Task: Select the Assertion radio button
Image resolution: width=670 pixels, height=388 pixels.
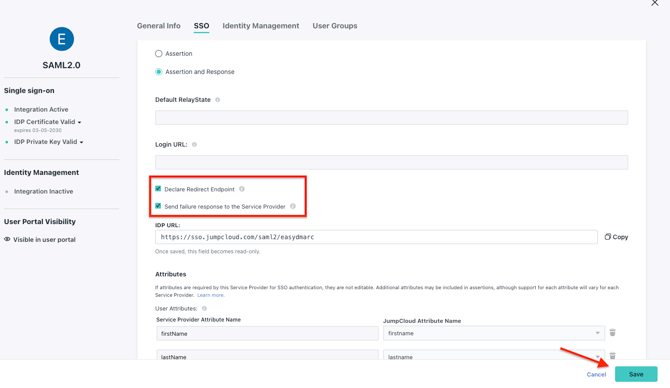Action: pos(159,53)
